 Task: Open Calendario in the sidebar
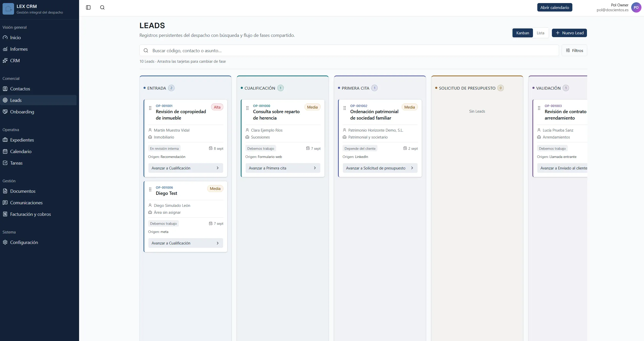click(x=38, y=151)
